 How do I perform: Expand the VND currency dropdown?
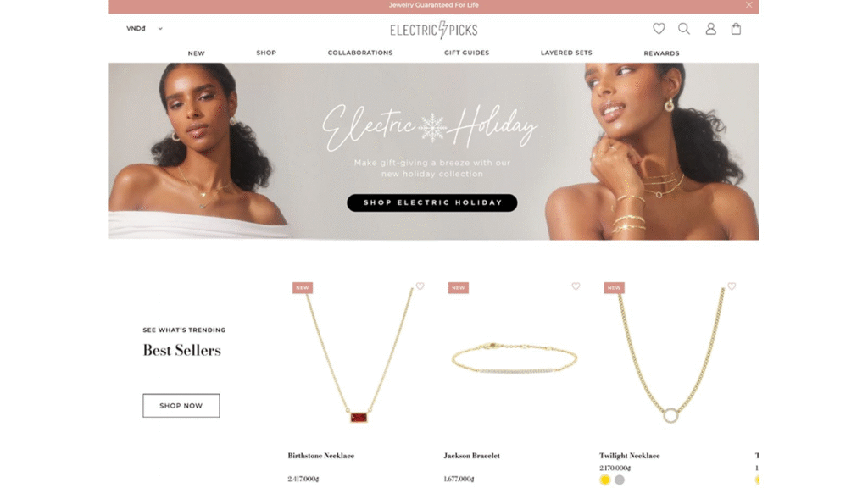click(144, 28)
